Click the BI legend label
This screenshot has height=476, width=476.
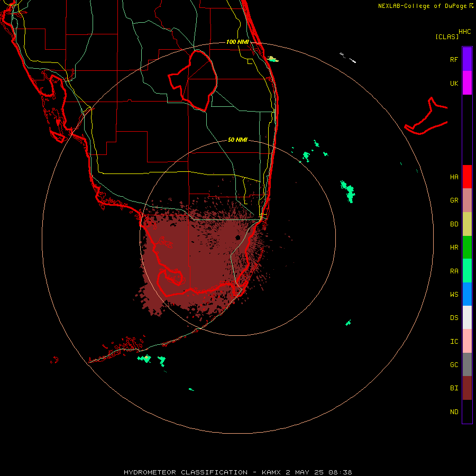[454, 388]
